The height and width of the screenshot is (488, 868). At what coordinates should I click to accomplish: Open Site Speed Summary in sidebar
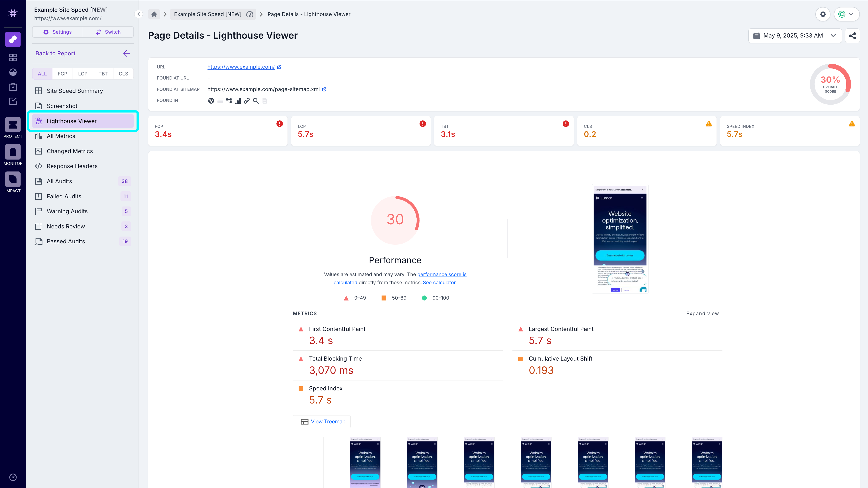coord(83,91)
